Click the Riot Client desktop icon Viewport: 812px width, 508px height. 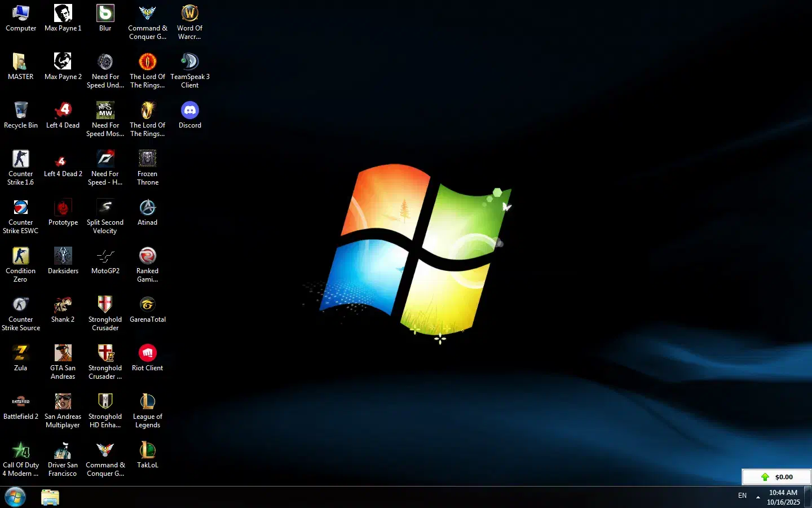pyautogui.click(x=147, y=353)
